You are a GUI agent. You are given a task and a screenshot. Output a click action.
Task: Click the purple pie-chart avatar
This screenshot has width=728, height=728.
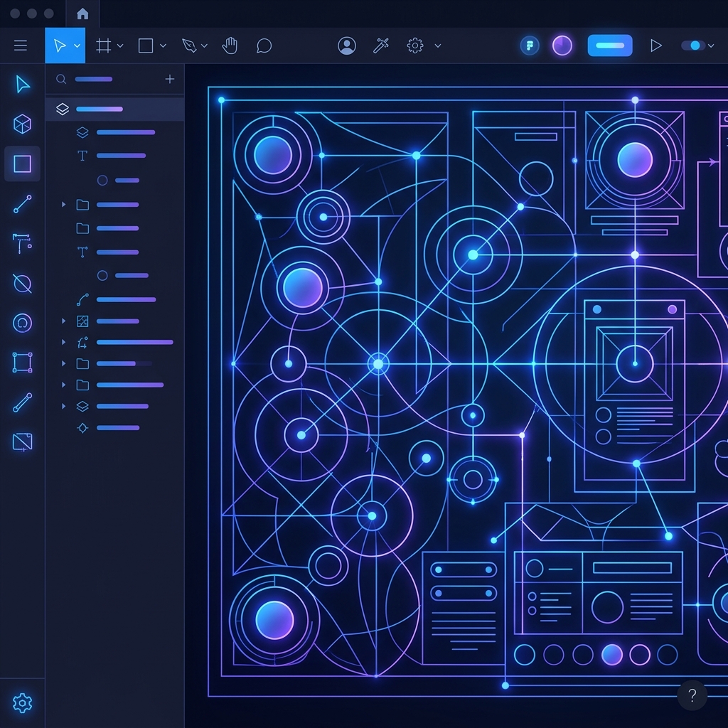(x=562, y=45)
